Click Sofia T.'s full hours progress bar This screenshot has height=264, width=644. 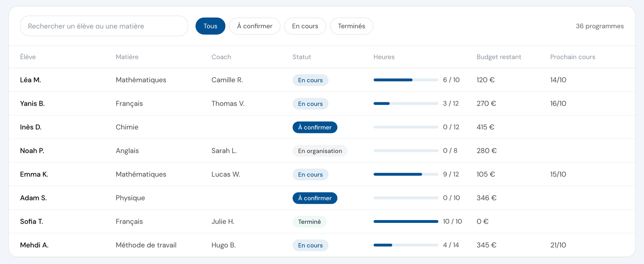tap(406, 221)
